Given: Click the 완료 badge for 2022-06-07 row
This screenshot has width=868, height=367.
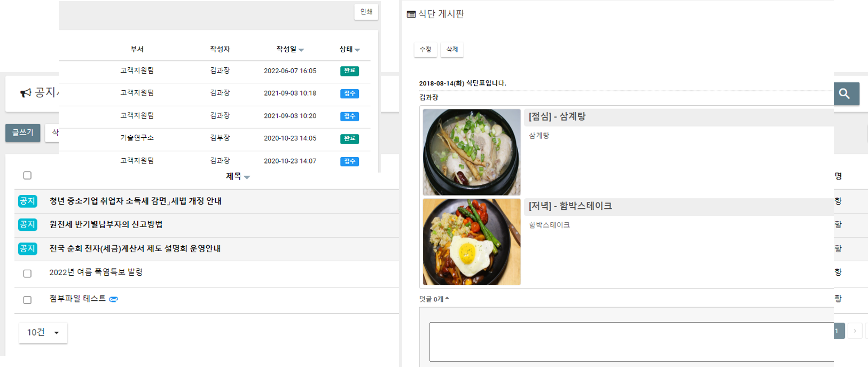Looking at the screenshot, I should (x=349, y=71).
